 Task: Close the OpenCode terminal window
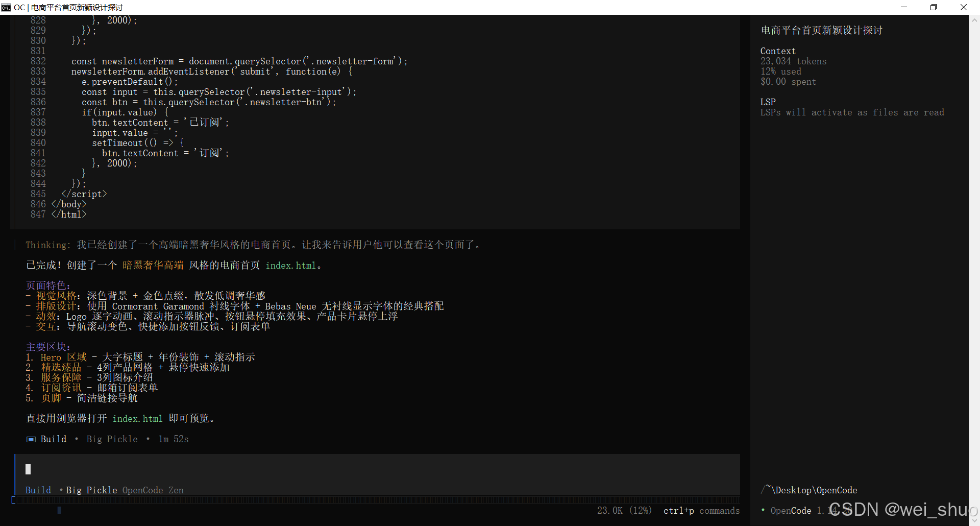click(964, 7)
